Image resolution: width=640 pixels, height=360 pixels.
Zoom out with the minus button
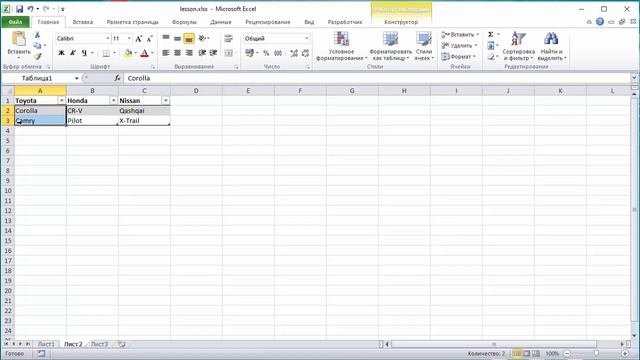click(567, 353)
